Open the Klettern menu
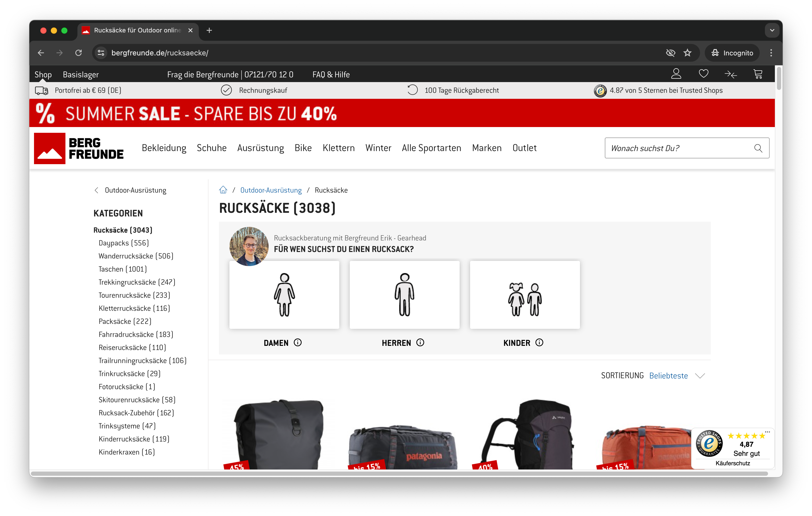This screenshot has width=812, height=516. [x=338, y=148]
